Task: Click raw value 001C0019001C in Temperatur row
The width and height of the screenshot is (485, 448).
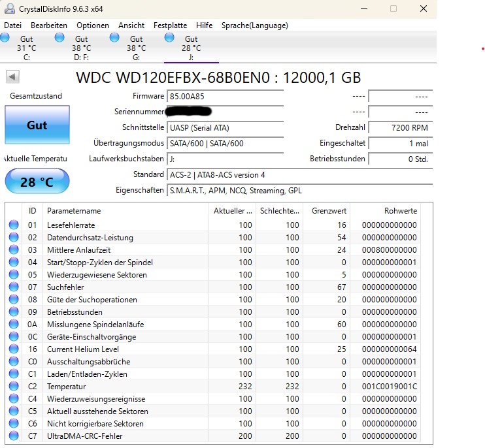Action: pos(390,386)
